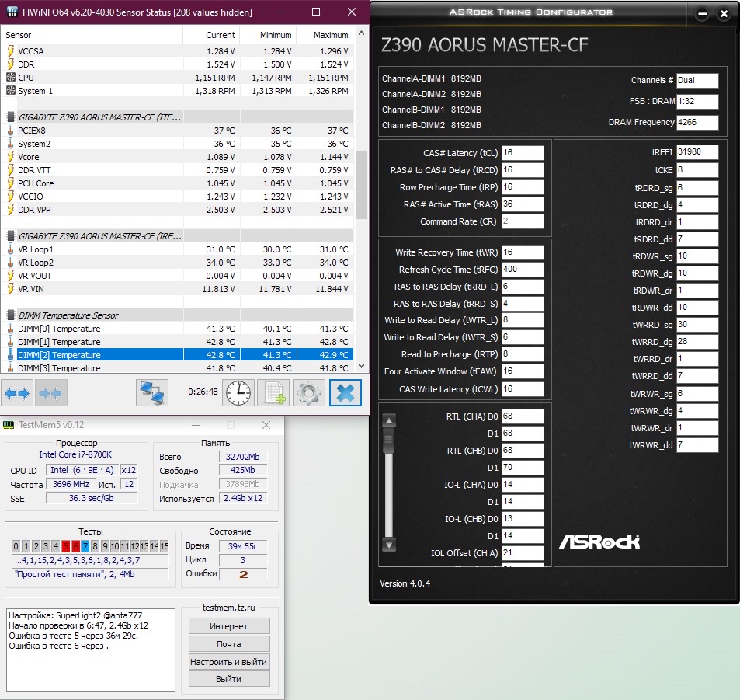The image size is (740, 700).
Task: Click ASRock scrollbar down arrow
Action: point(389,545)
